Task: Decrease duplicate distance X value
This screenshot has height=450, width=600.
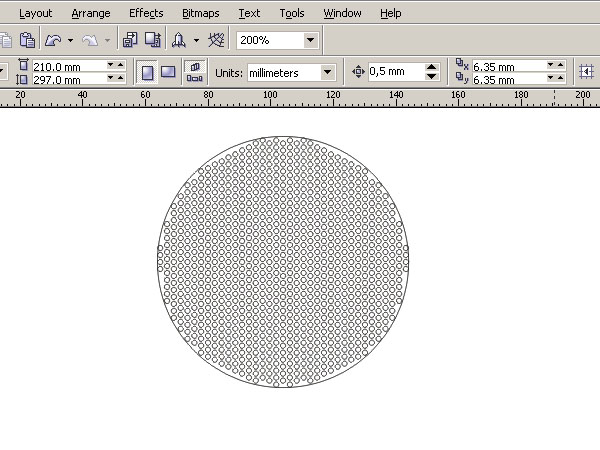Action: point(551,65)
